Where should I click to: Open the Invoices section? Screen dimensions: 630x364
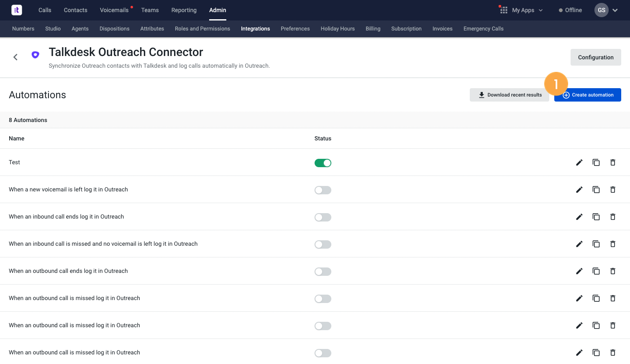443,29
